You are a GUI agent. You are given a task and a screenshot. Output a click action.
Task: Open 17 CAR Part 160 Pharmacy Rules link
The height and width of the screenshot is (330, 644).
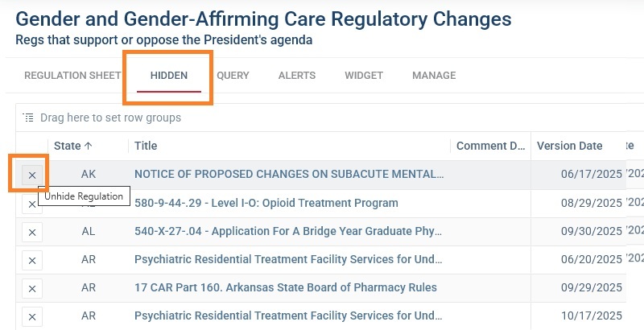pos(286,287)
